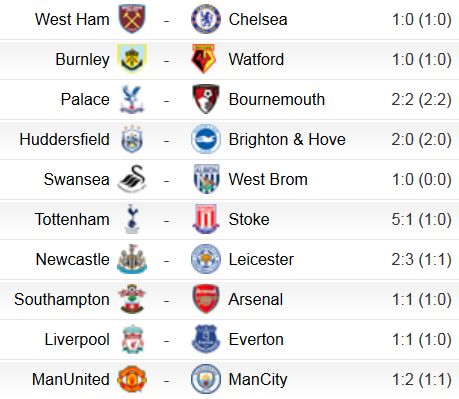459x399 pixels.
Task: Select the Watford badge icon
Action: click(x=205, y=59)
